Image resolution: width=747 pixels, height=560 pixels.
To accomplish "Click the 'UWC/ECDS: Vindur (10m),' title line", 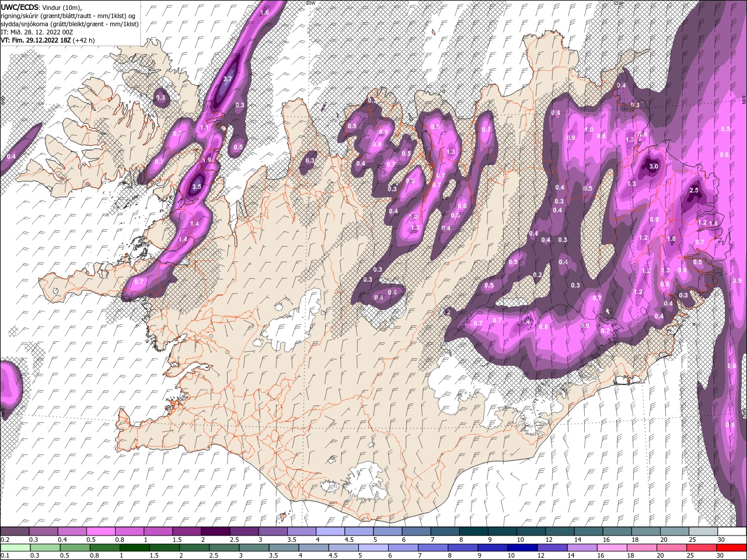I will [41, 7].
